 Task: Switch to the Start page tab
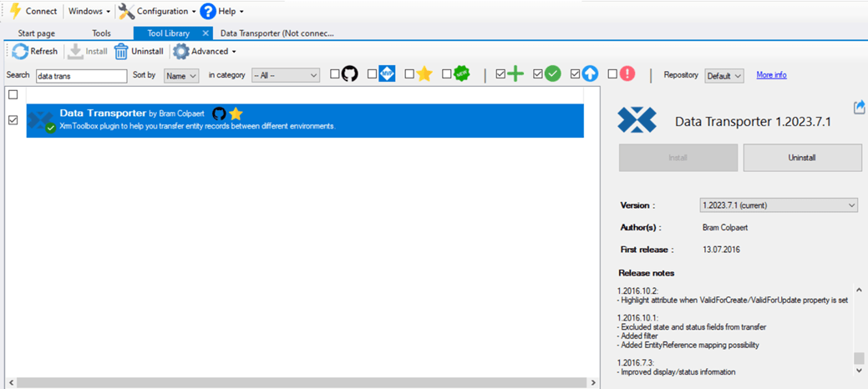point(36,33)
